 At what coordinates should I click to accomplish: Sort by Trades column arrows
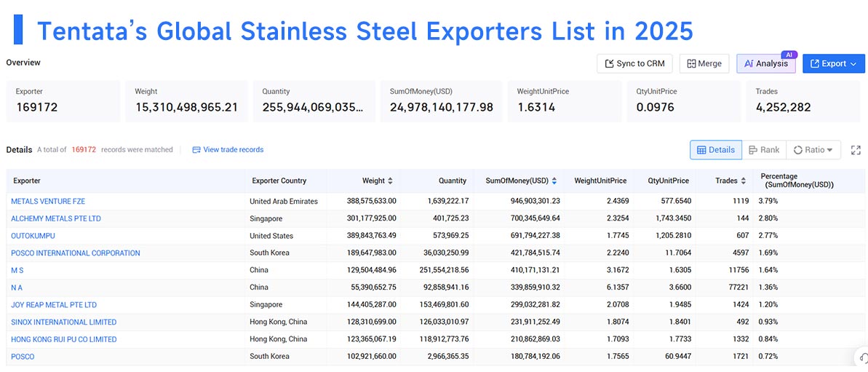(742, 181)
